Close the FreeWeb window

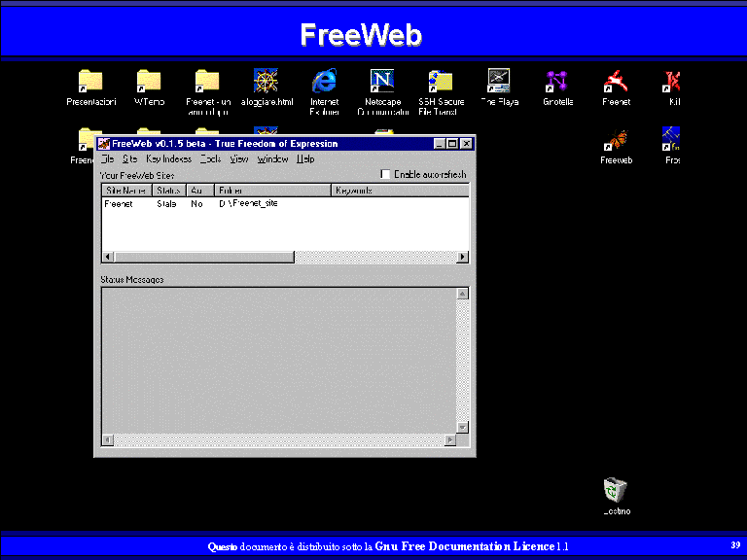click(x=467, y=143)
